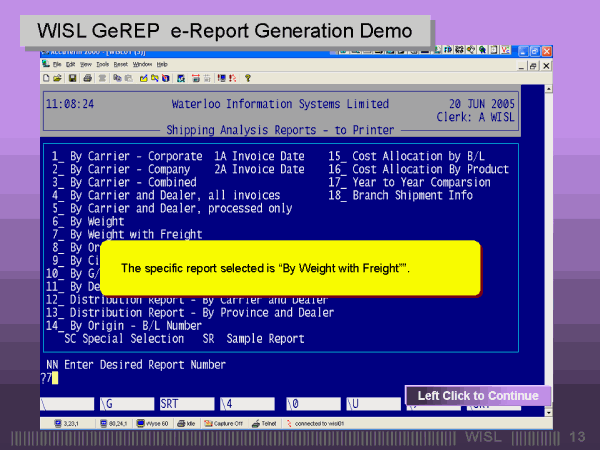Click the Open folder toolbar icon
The width and height of the screenshot is (600, 450).
(58, 77)
